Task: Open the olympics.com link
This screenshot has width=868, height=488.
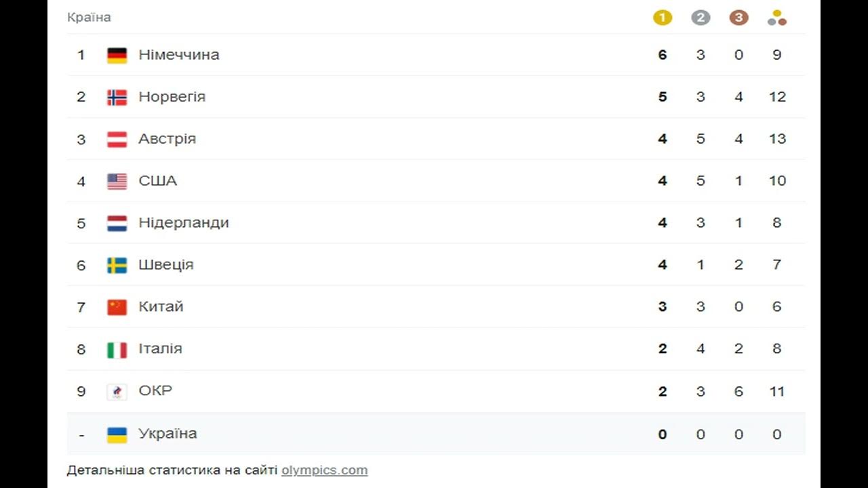Action: tap(324, 470)
